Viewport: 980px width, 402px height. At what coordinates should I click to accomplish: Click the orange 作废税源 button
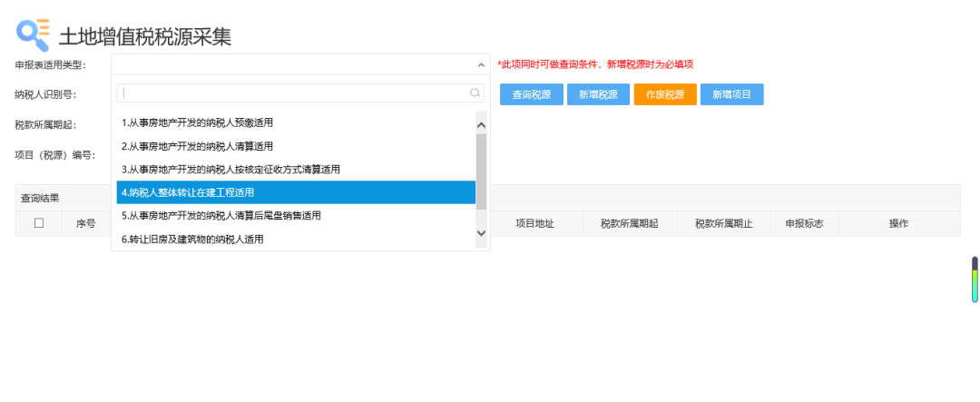point(665,94)
